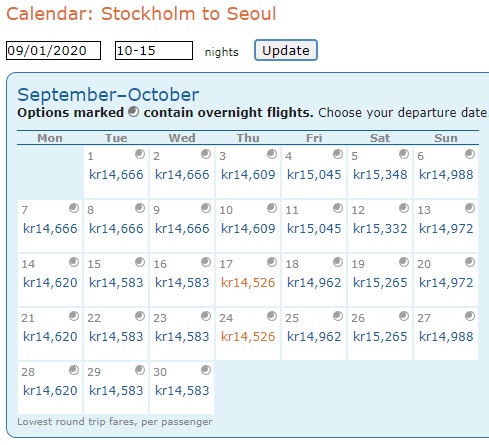Choose kr14,583 fare on September 22
Image resolution: width=489 pixels, height=445 pixels.
point(116,337)
